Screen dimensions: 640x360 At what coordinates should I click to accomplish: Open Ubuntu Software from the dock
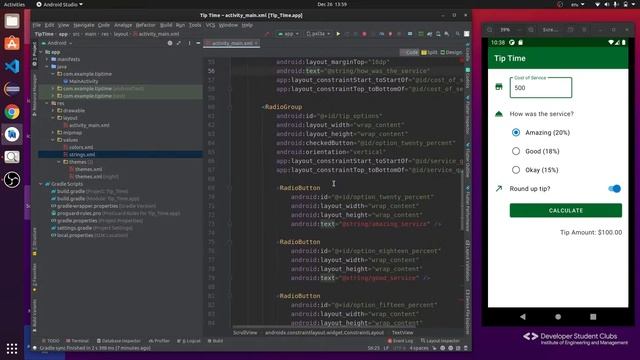click(x=12, y=43)
